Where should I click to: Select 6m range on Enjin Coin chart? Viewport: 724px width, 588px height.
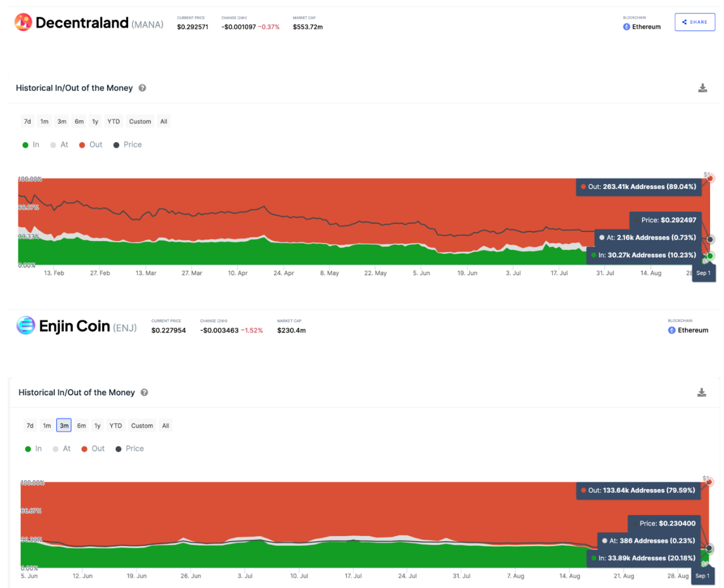point(81,426)
